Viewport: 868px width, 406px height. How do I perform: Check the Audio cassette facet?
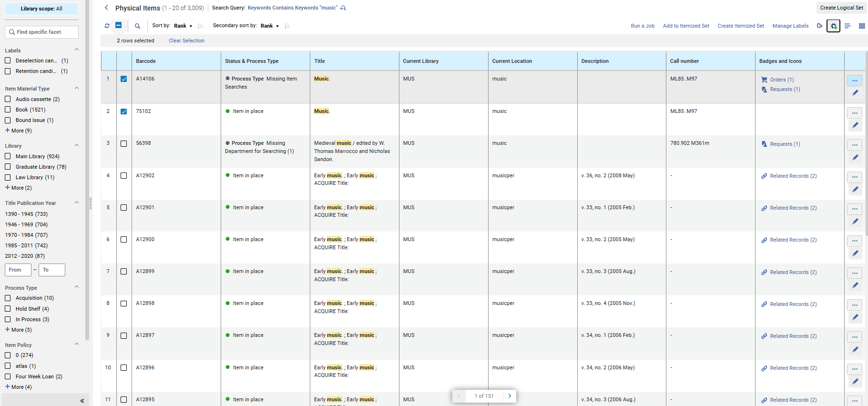pos(8,99)
